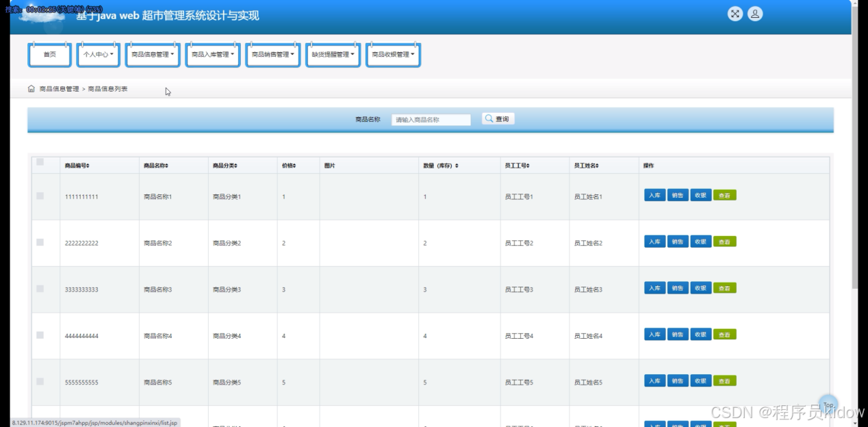Screen dimensions: 868x427
Task: Click 查看 button for 商品名称5
Action: click(725, 381)
